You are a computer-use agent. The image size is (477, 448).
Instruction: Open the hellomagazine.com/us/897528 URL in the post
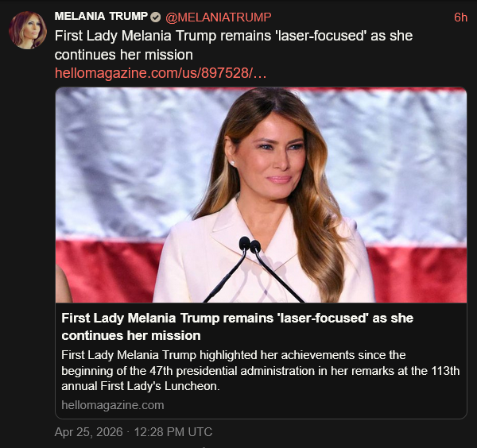161,73
